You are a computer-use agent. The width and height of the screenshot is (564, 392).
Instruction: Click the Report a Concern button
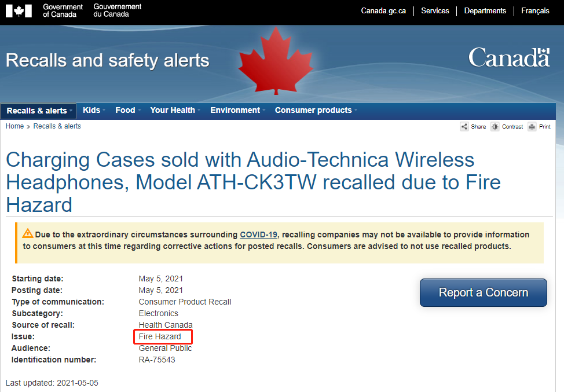[484, 292]
